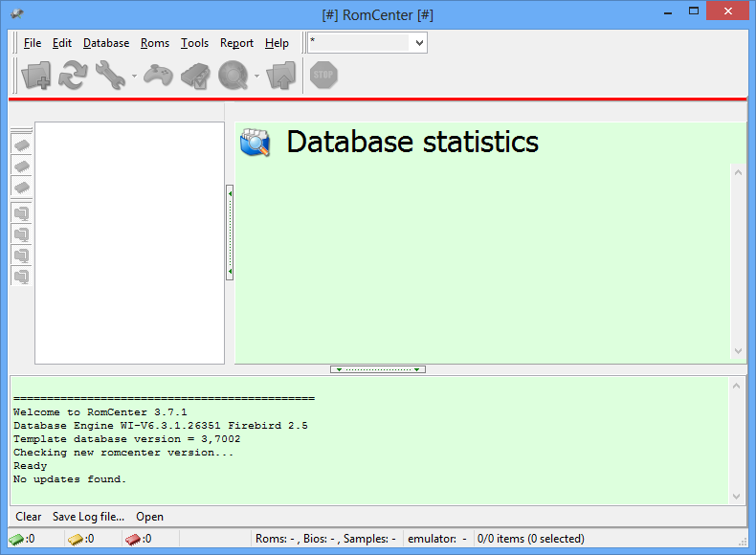Click the new database folder-plus toolbar icon
756x555 pixels.
37,75
